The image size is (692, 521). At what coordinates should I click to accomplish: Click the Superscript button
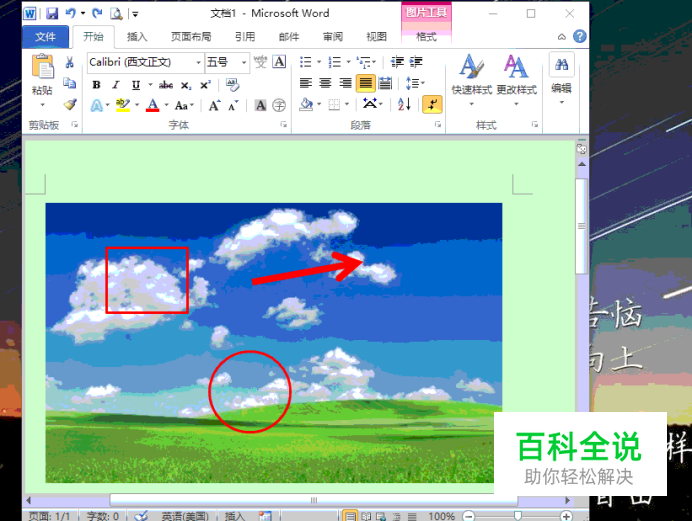click(205, 85)
